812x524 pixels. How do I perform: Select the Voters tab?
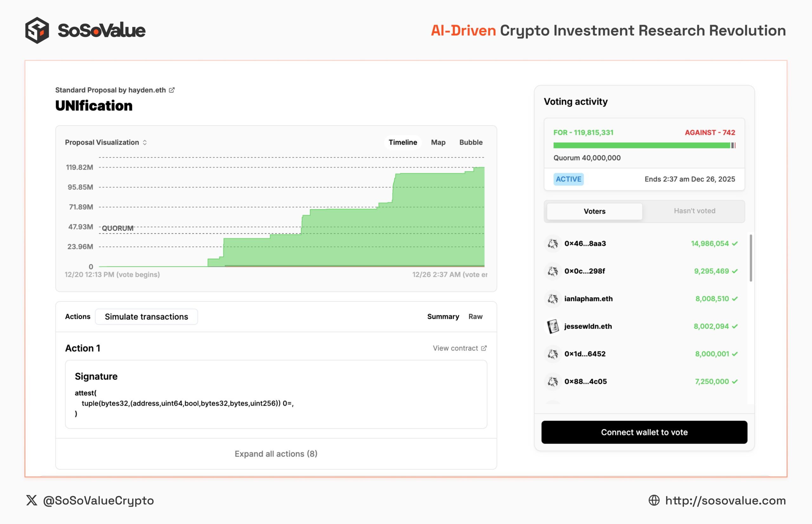coord(594,211)
